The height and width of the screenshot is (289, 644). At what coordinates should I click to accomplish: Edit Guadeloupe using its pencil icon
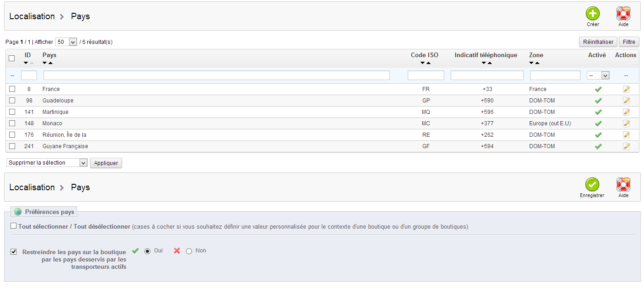point(626,101)
